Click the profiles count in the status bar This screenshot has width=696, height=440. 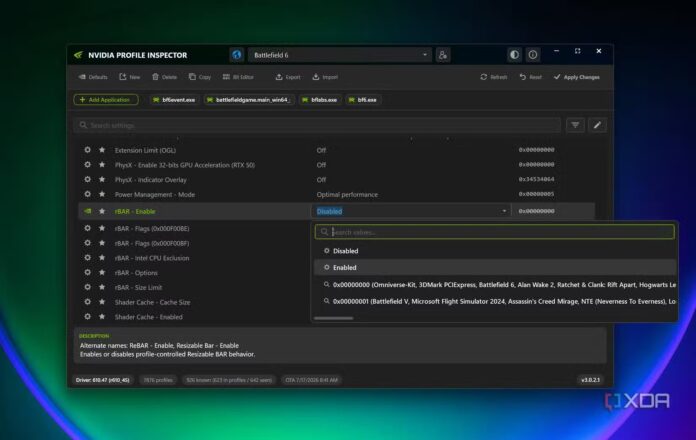pos(158,380)
